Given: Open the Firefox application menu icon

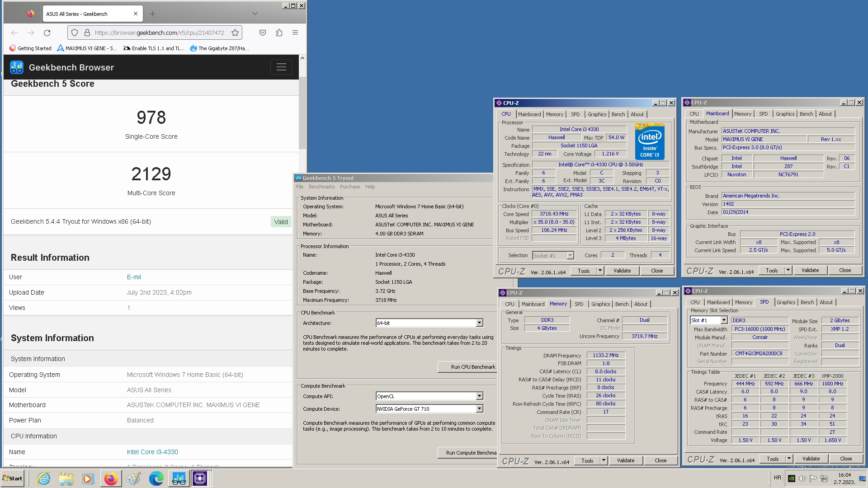Looking at the screenshot, I should (295, 33).
